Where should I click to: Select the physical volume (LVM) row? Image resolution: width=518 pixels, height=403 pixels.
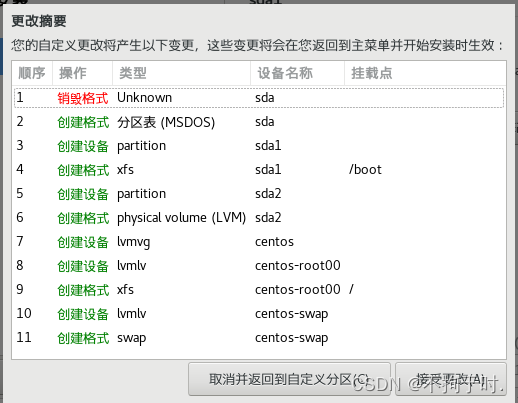point(259,218)
